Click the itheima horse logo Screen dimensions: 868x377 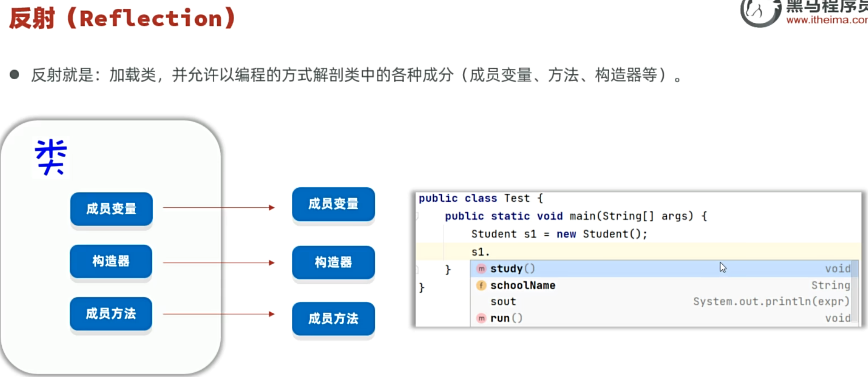coord(760,12)
